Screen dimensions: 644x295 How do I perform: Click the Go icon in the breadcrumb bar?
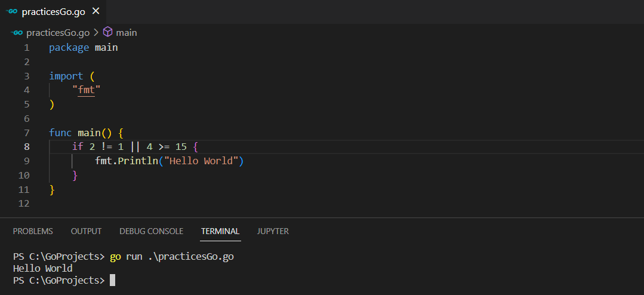pos(17,32)
